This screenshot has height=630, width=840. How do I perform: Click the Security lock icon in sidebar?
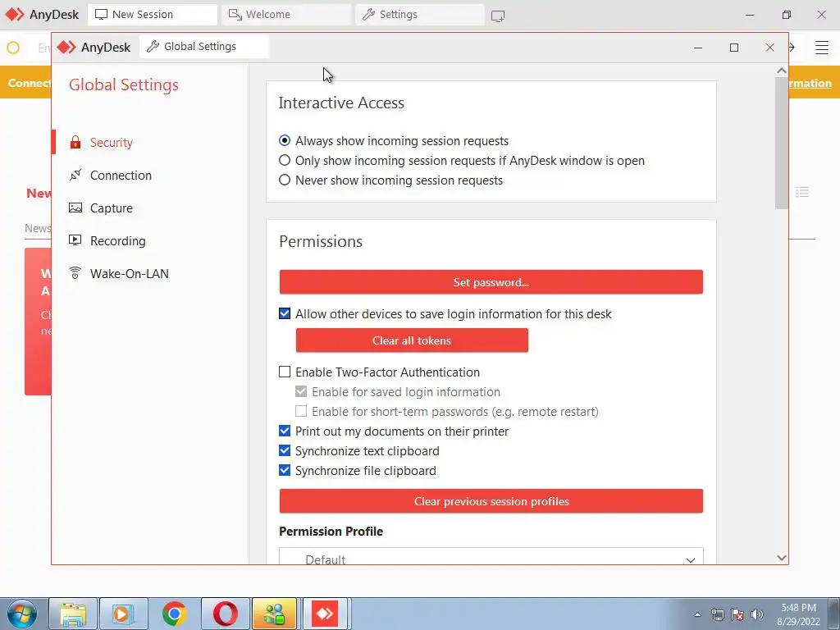(75, 142)
